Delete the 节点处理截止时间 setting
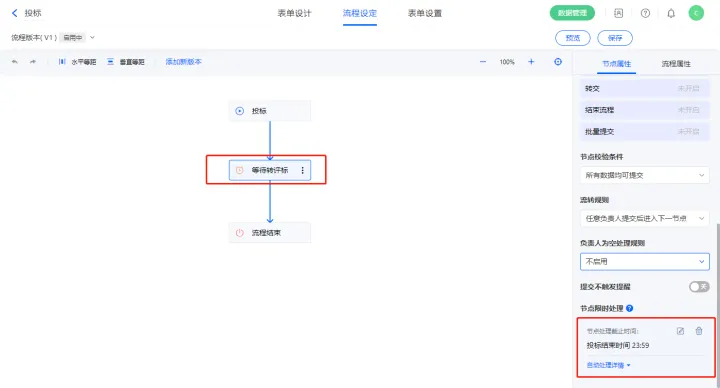The height and width of the screenshot is (388, 720). 699,331
